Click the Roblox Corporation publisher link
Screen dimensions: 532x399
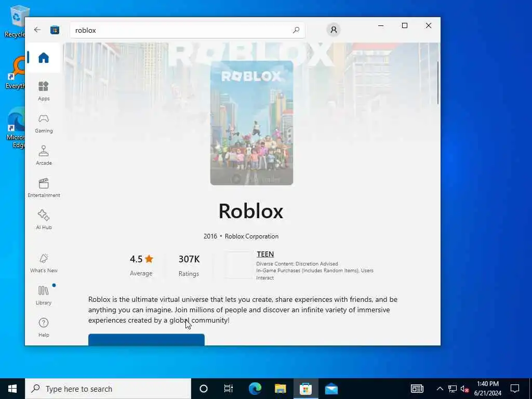pyautogui.click(x=251, y=236)
